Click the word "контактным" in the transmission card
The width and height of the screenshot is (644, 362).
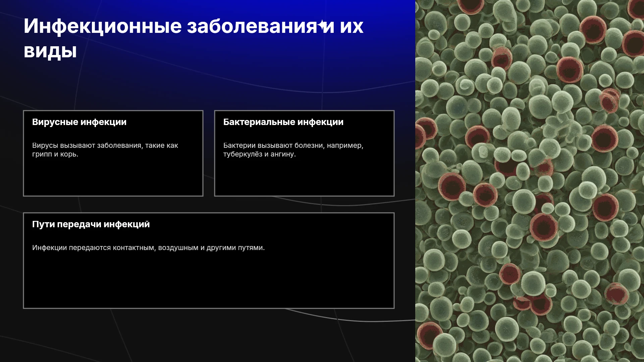[x=134, y=248]
